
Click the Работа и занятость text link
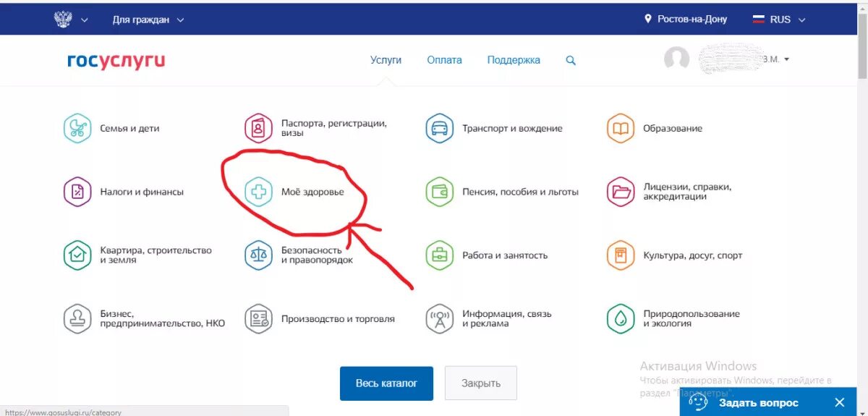pos(505,255)
